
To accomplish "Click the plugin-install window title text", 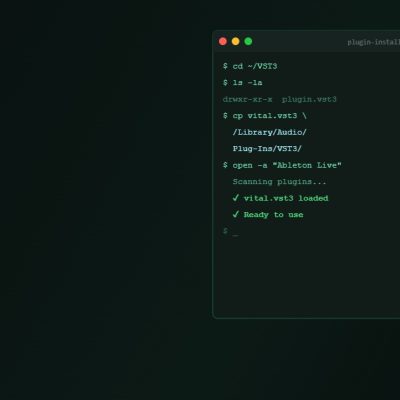I will [374, 42].
